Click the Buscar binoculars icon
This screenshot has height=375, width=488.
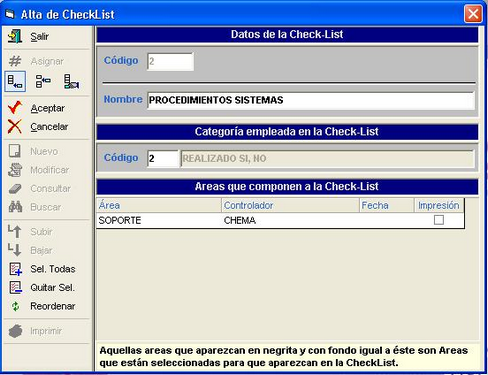click(x=15, y=207)
